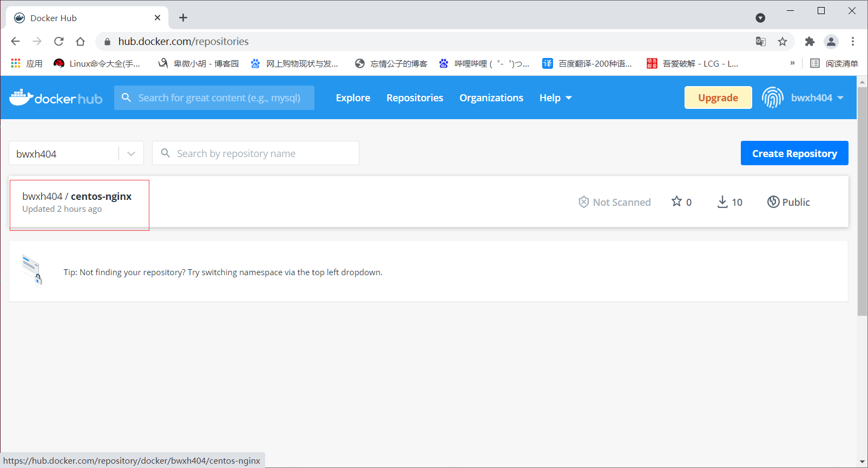Click the Upgrade button
This screenshot has width=868, height=468.
pos(718,97)
